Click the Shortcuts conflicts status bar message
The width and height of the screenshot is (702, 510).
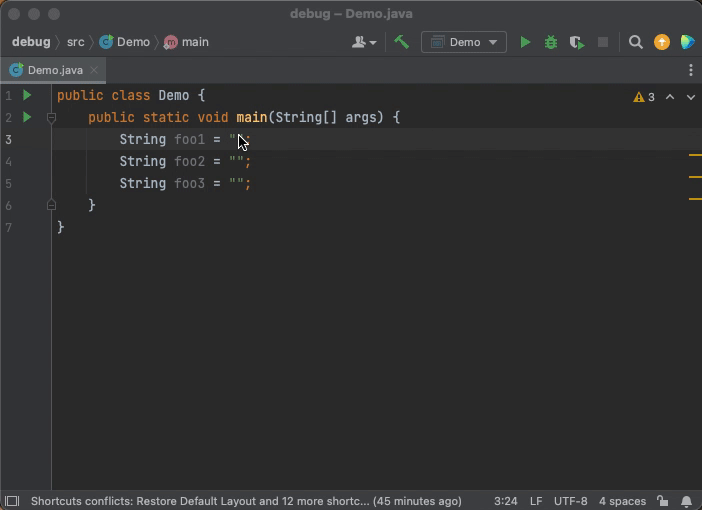[246, 501]
